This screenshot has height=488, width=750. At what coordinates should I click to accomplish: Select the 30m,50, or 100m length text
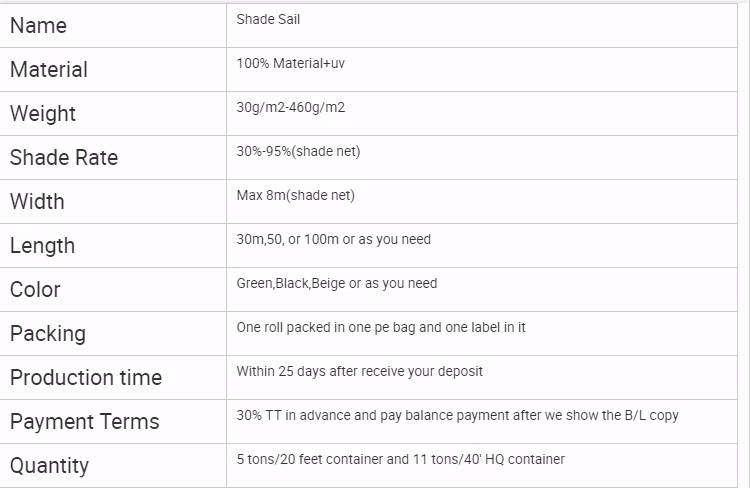coord(334,239)
